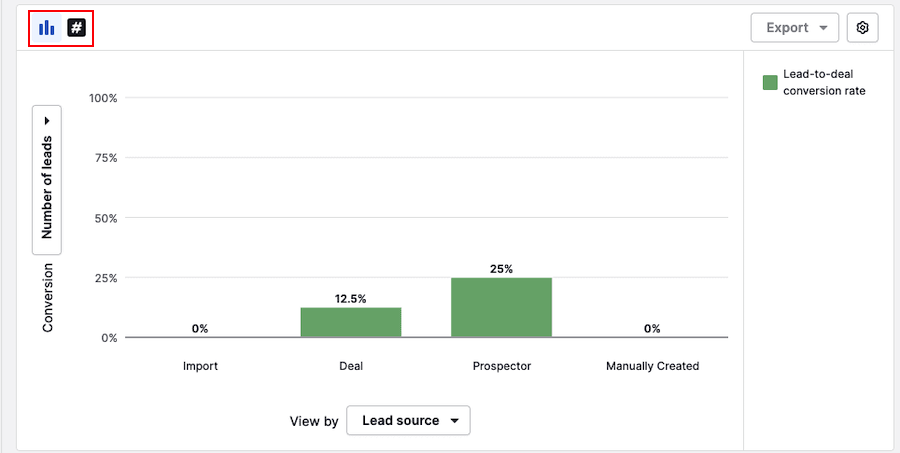Click the 12.5% data label
The image size is (900, 453).
[351, 298]
